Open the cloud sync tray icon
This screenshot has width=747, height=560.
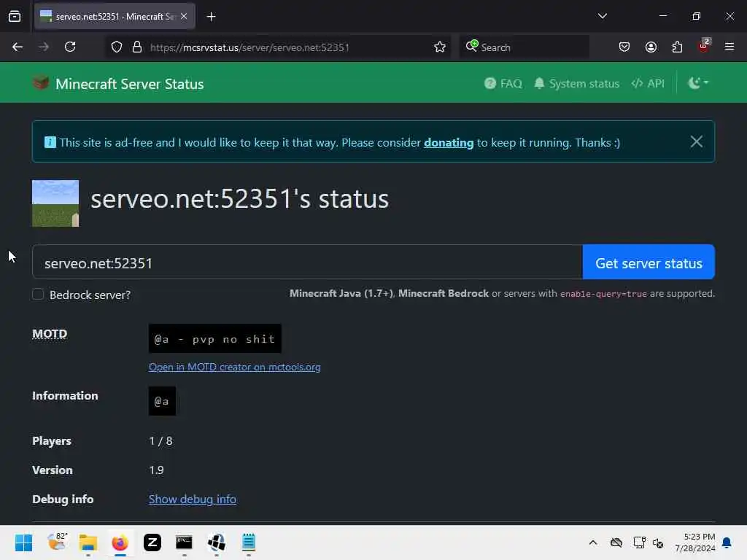pos(616,542)
